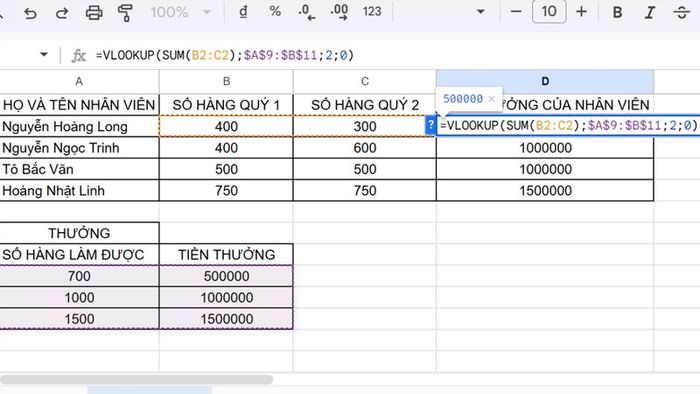Click decrease decimal places icon
Screen dimensions: 700x394
tap(307, 12)
